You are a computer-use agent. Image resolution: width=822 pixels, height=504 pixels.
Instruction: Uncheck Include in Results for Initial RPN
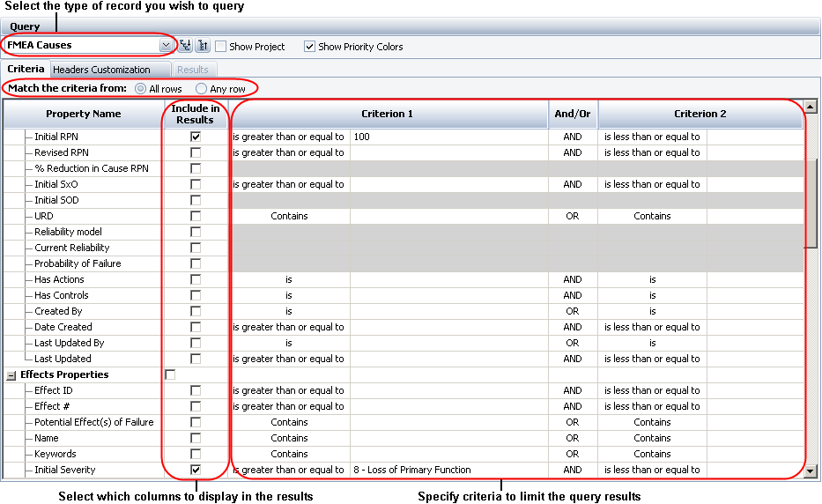click(x=196, y=137)
